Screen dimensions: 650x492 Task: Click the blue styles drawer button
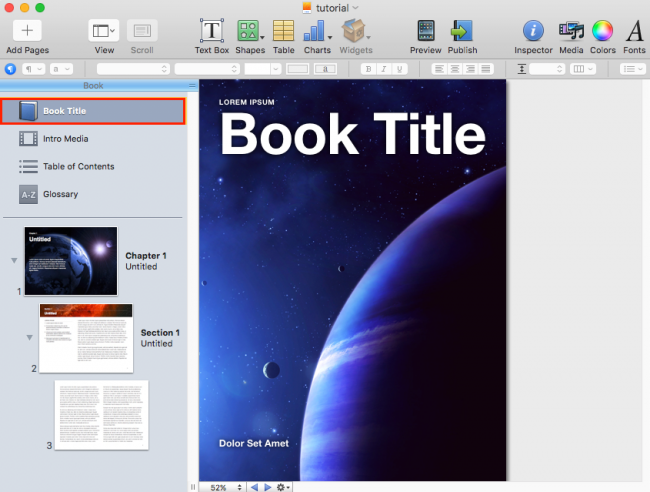(10, 69)
